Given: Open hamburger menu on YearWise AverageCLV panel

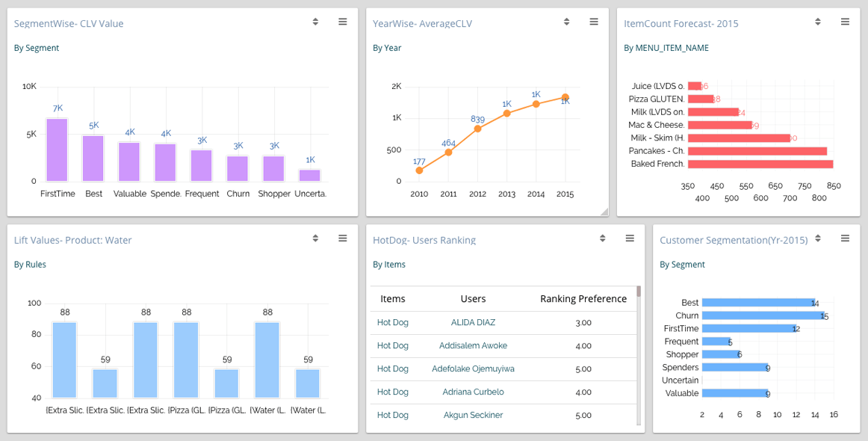Looking at the screenshot, I should (x=594, y=22).
